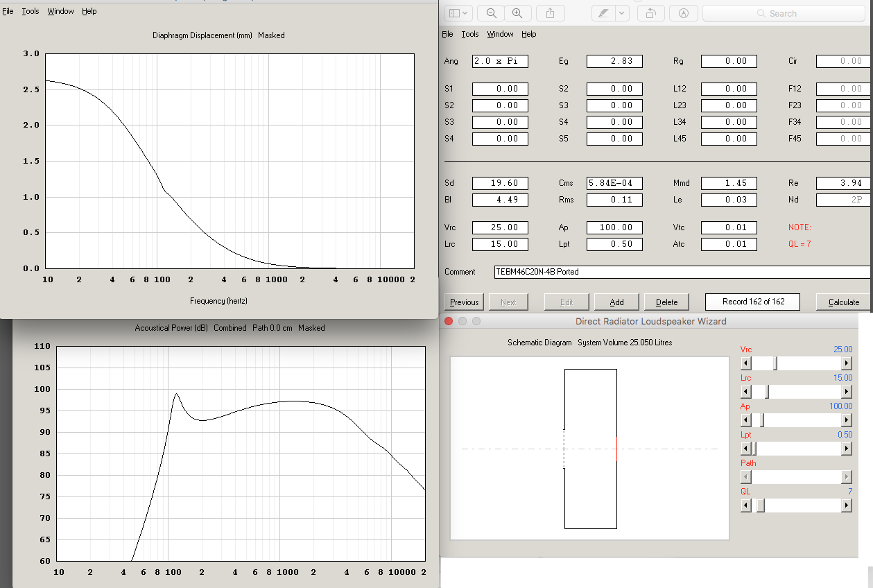The width and height of the screenshot is (873, 588).
Task: Grab the Lrc slider thumb in the wizard
Action: [x=766, y=392]
